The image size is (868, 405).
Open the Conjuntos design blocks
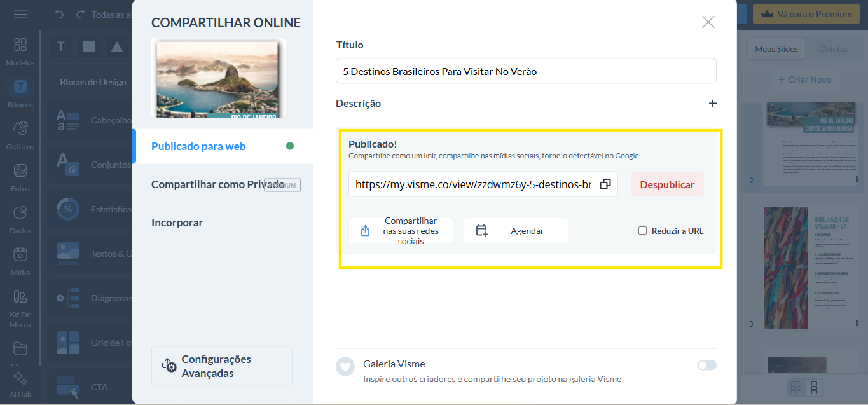tap(92, 165)
